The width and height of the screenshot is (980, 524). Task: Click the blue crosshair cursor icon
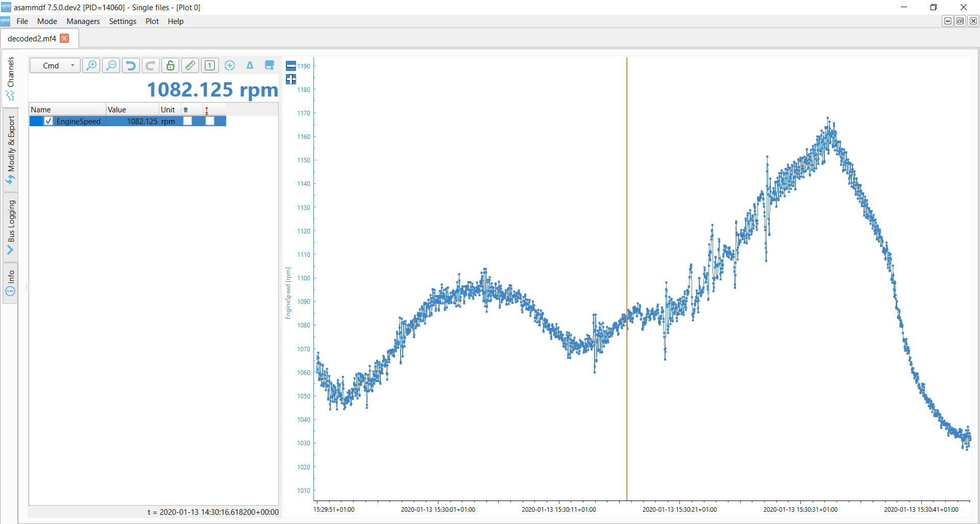coord(230,65)
